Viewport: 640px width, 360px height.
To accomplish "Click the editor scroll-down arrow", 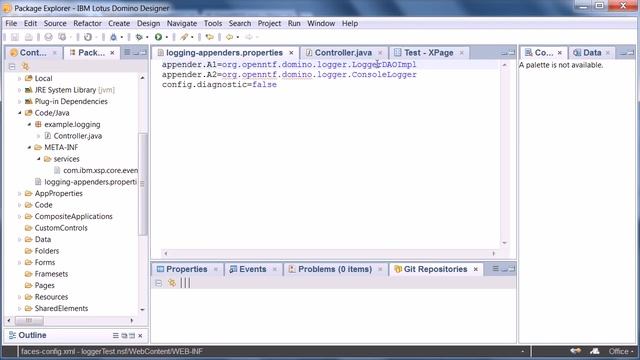I will click(x=504, y=243).
